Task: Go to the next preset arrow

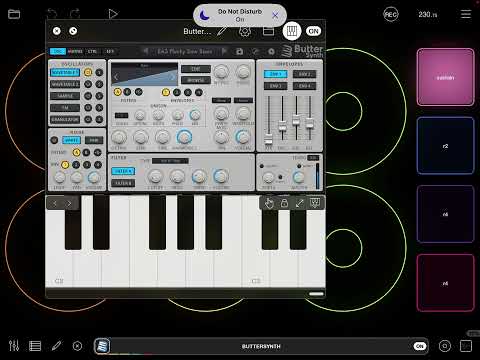Action: (224, 51)
